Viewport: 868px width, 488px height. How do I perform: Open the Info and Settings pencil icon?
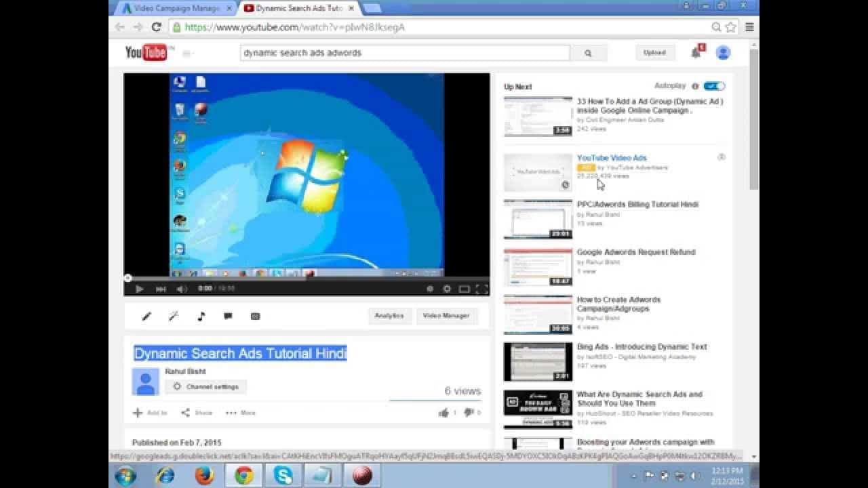146,316
